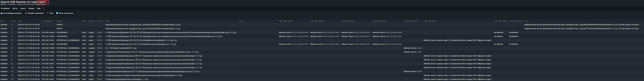The image size is (644, 81).
Task: Sort by the CVE-2021-45105 column header
Action: point(286,21)
